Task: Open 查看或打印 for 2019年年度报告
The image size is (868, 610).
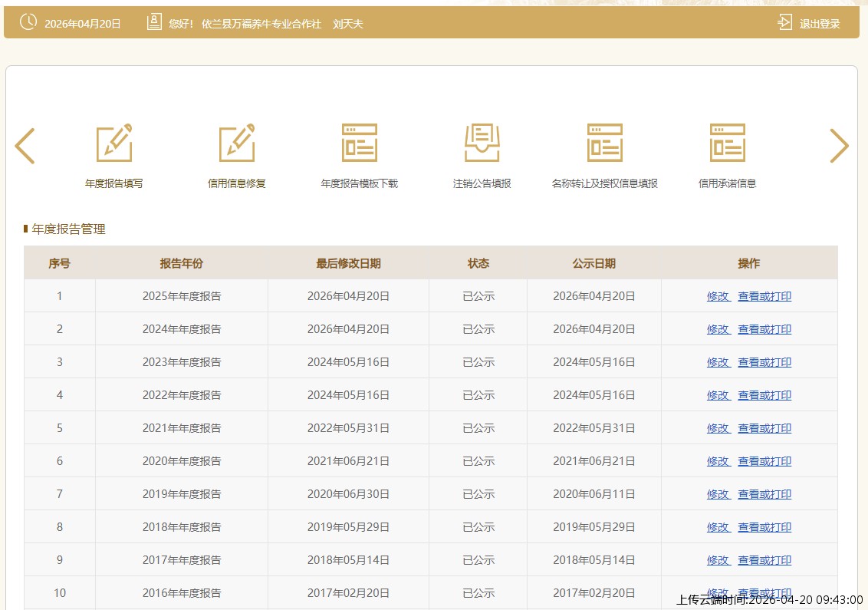Action: click(x=764, y=494)
